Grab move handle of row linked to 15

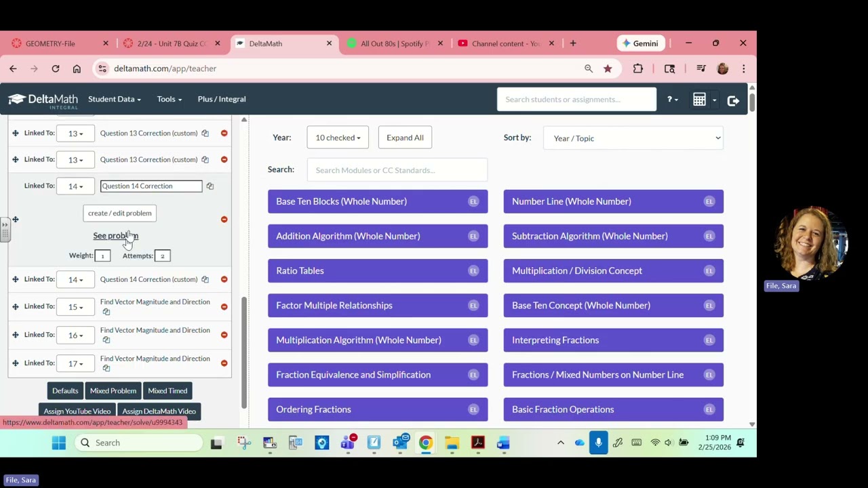pos(15,307)
